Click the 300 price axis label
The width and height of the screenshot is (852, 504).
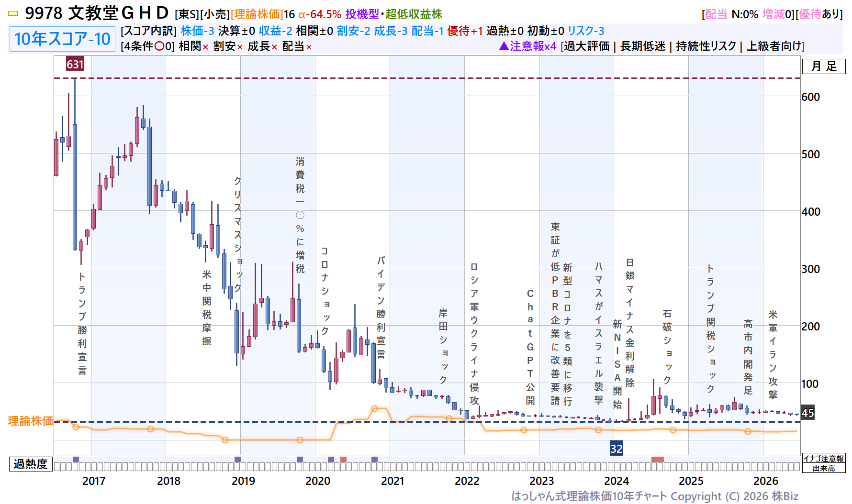811,269
